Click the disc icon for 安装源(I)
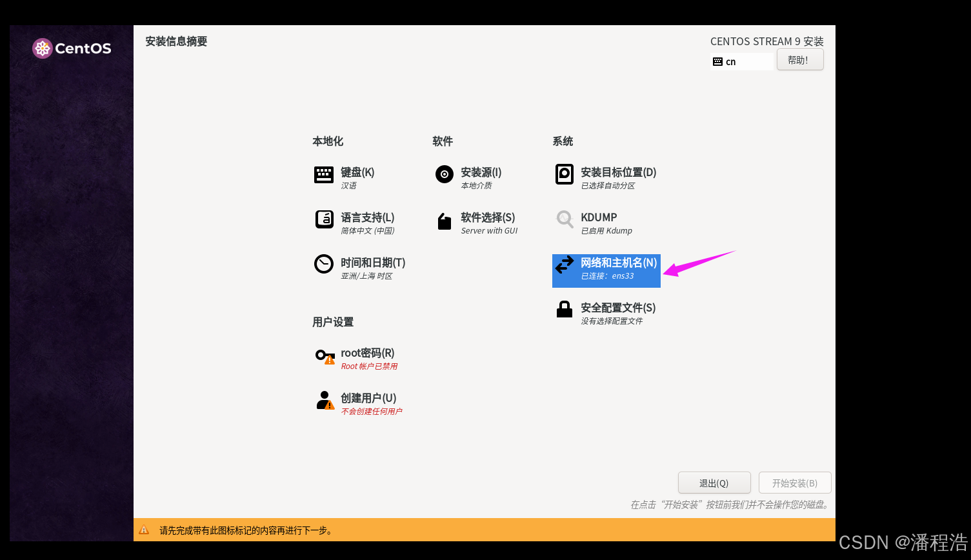The height and width of the screenshot is (560, 971). click(x=445, y=174)
